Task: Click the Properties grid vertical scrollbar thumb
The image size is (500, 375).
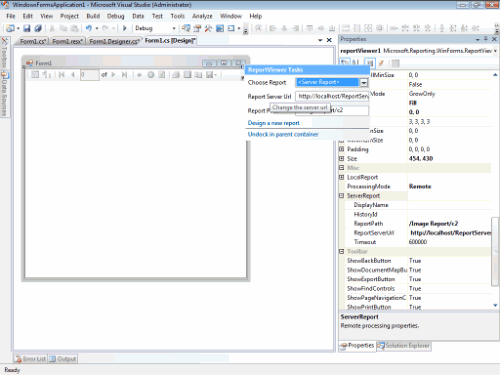Action: pyautogui.click(x=495, y=251)
